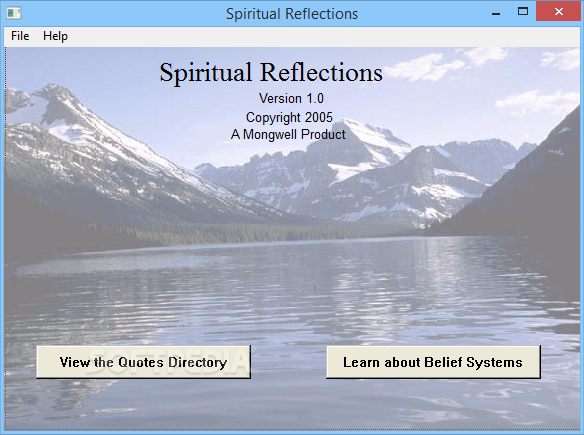This screenshot has height=435, width=584.
Task: Maximize the Spiritual Reflections window
Action: [523, 12]
